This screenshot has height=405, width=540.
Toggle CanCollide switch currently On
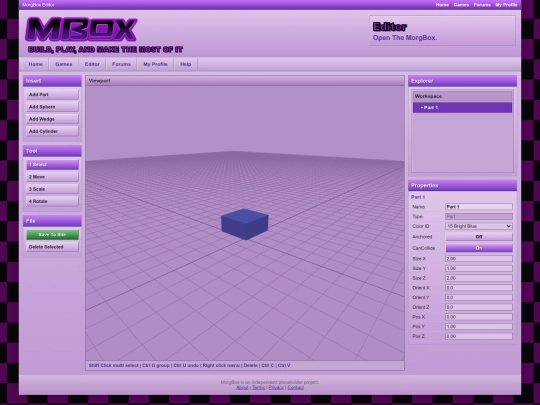click(479, 248)
